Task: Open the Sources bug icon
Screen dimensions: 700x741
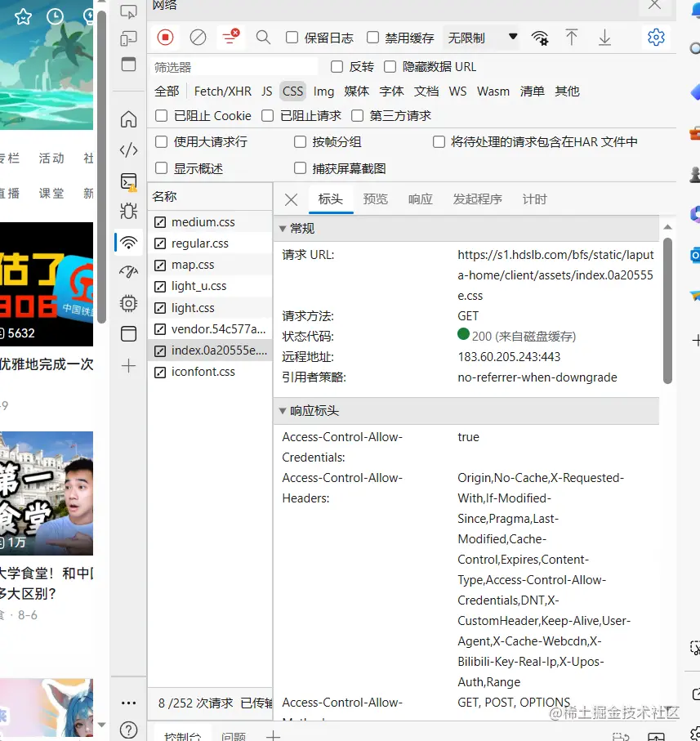Action: tap(128, 211)
